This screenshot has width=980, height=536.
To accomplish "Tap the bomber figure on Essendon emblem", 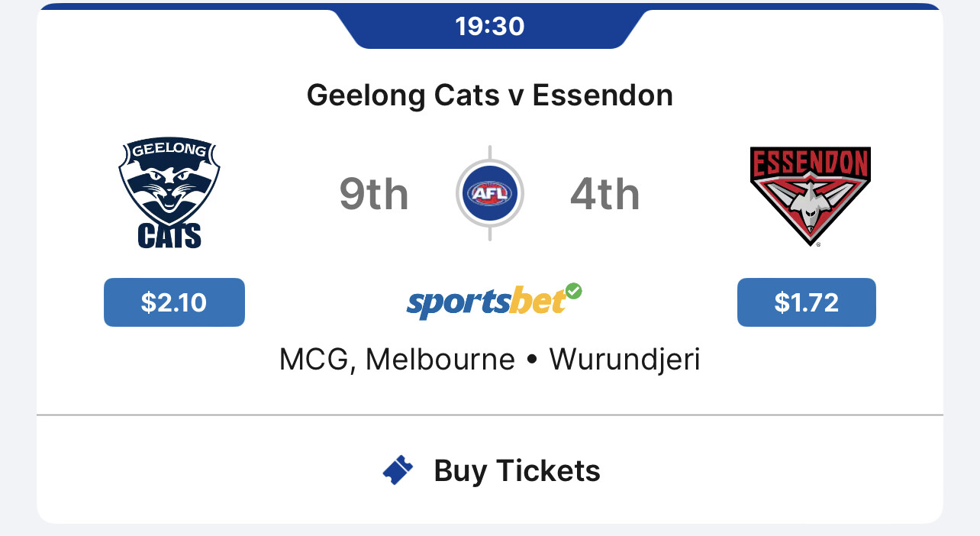I will 810,206.
